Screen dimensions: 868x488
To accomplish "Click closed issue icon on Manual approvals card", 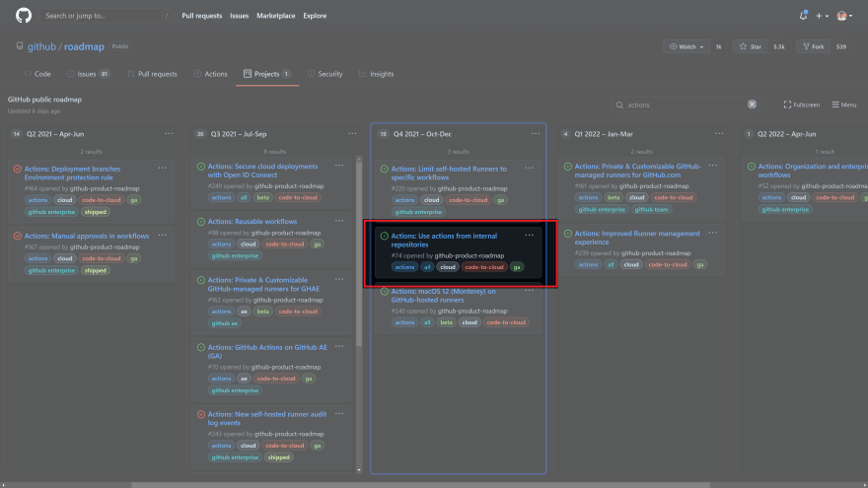I will pos(18,236).
